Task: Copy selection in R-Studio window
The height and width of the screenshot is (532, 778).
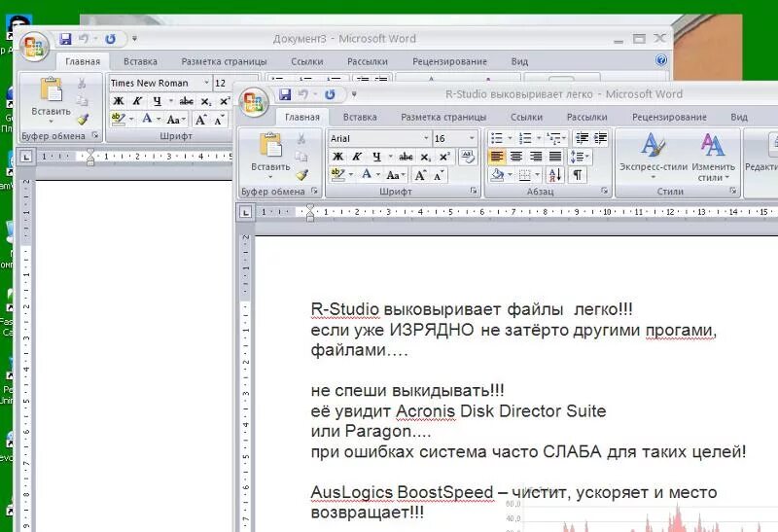Action: (x=301, y=158)
